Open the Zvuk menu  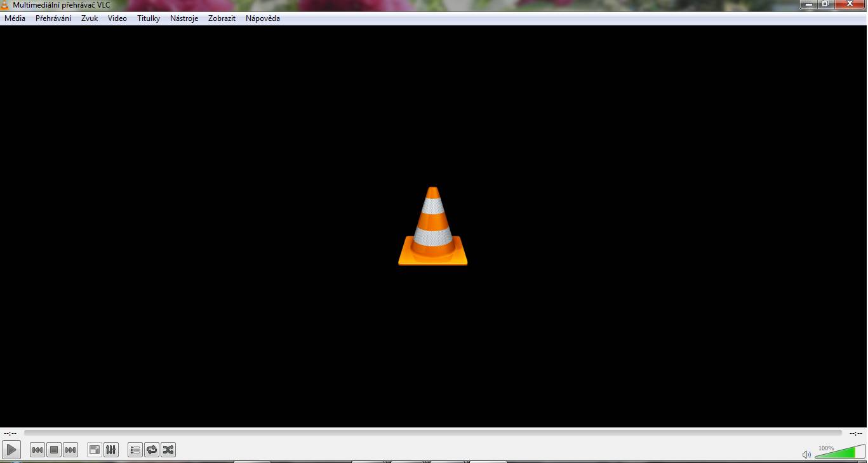90,18
